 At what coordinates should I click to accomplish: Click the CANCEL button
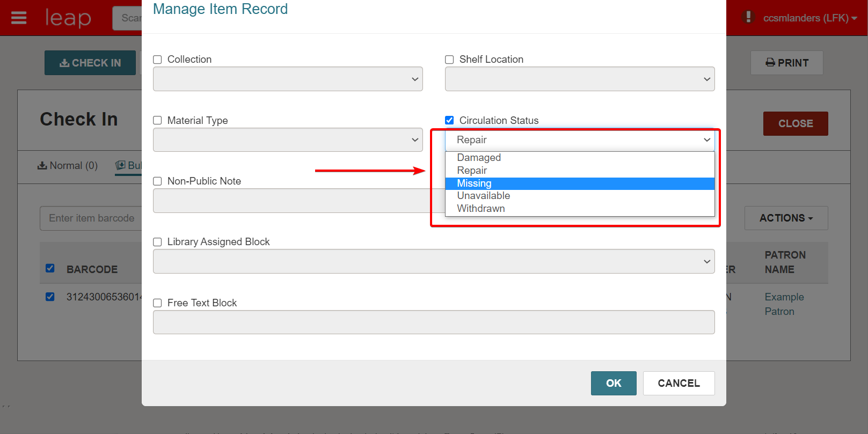coord(679,383)
